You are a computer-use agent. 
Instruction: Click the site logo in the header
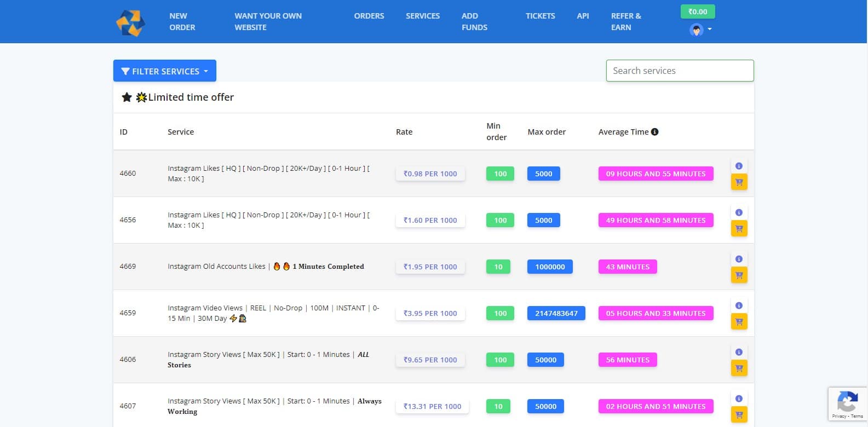pos(130,22)
